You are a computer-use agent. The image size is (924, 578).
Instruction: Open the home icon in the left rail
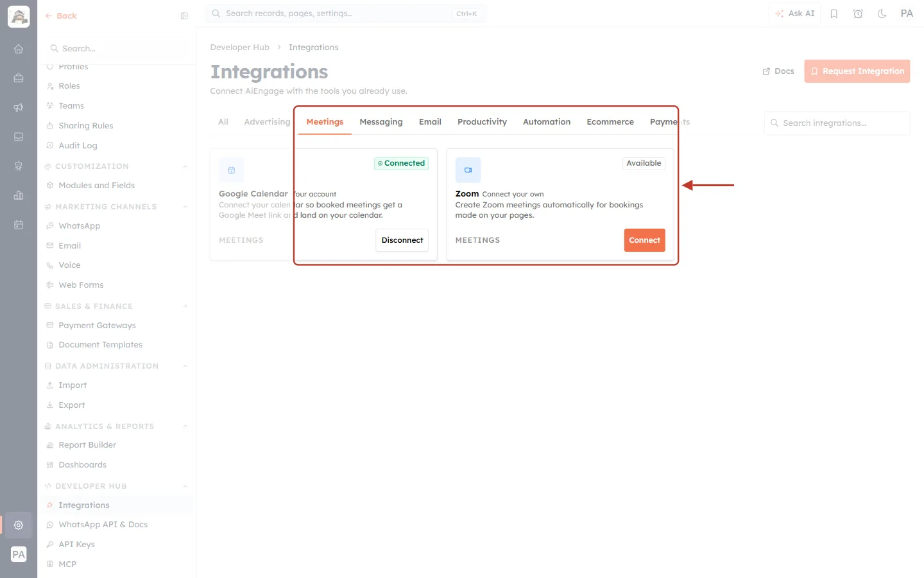point(19,49)
